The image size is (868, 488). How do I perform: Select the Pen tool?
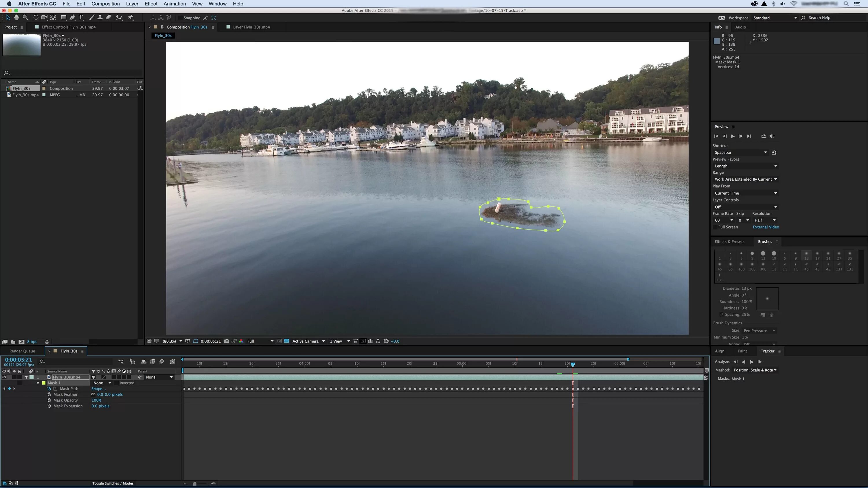(72, 18)
